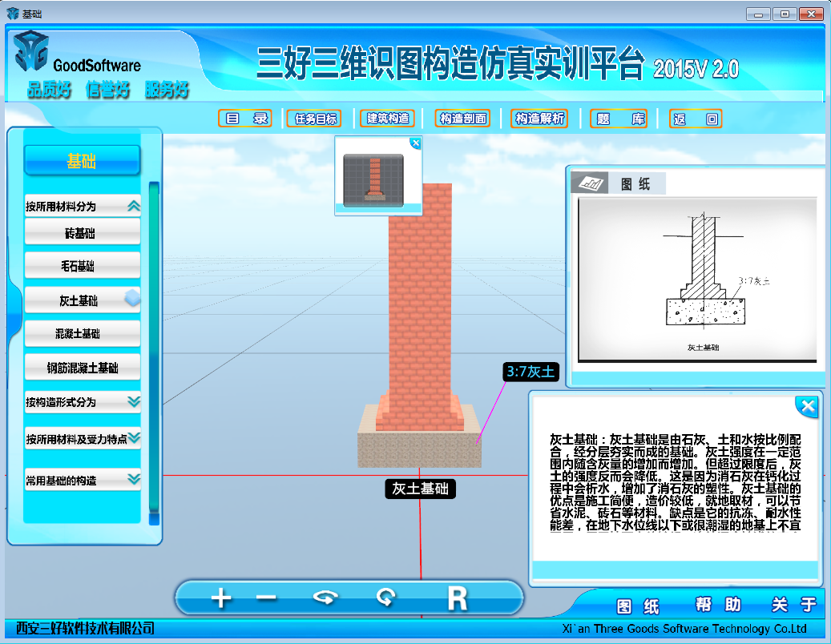Click the 图纸 drawing panel icon
The height and width of the screenshot is (644, 831).
click(x=591, y=184)
